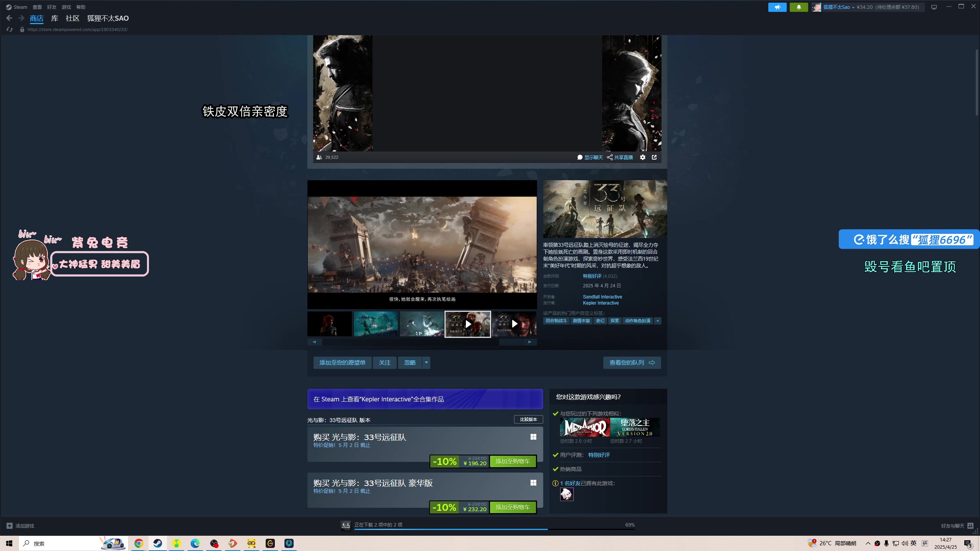The height and width of the screenshot is (551, 980).
Task: Go forward with the forward arrow
Action: (x=21, y=18)
